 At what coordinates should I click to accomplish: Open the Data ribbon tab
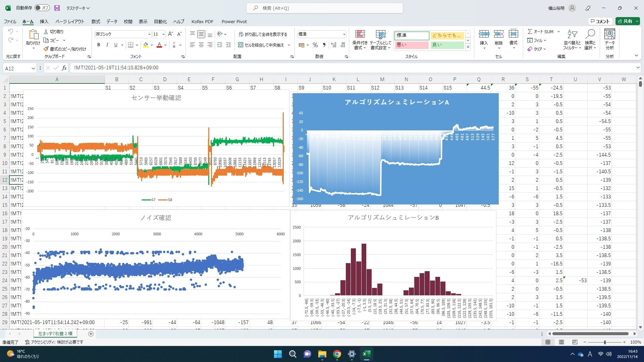(112, 21)
